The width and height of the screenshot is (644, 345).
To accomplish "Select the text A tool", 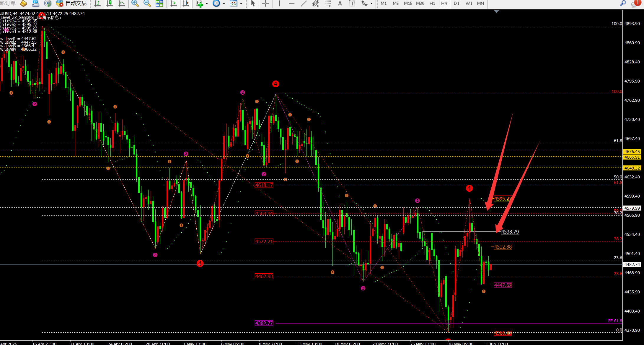I will click(x=340, y=4).
